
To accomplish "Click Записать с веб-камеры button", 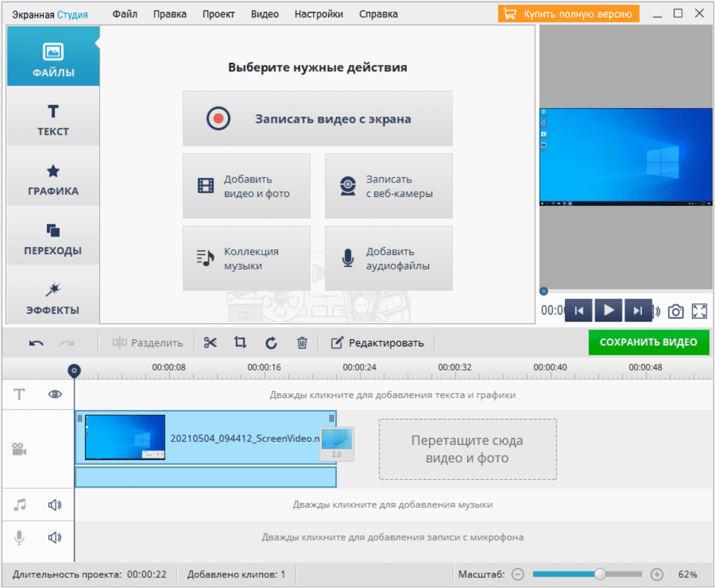I will click(x=389, y=186).
